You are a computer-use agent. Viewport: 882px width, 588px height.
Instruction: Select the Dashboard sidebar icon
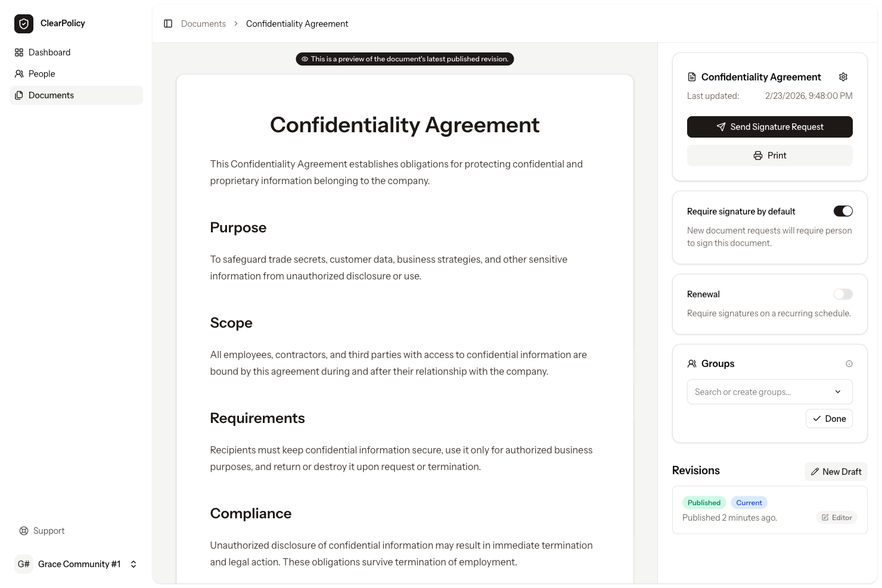tap(18, 52)
